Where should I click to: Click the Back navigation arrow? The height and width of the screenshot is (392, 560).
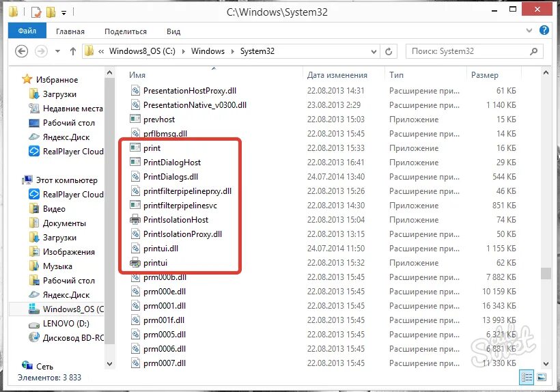tap(21, 51)
